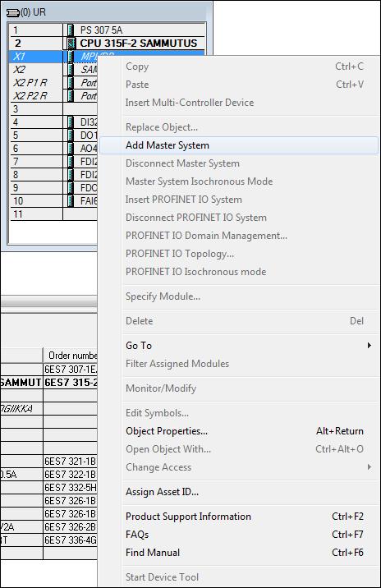Select empty slot 3 in the rack
The width and height of the screenshot is (381, 588).
point(53,108)
